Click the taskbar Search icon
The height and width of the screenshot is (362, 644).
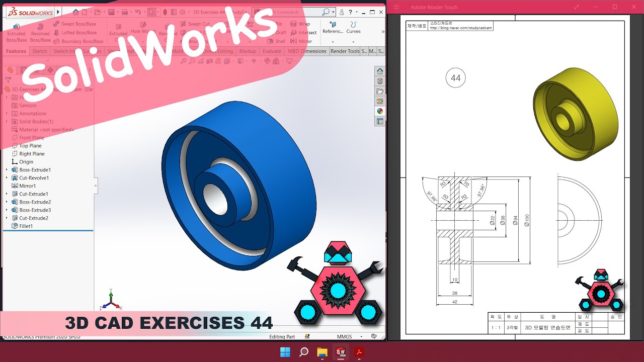click(304, 352)
